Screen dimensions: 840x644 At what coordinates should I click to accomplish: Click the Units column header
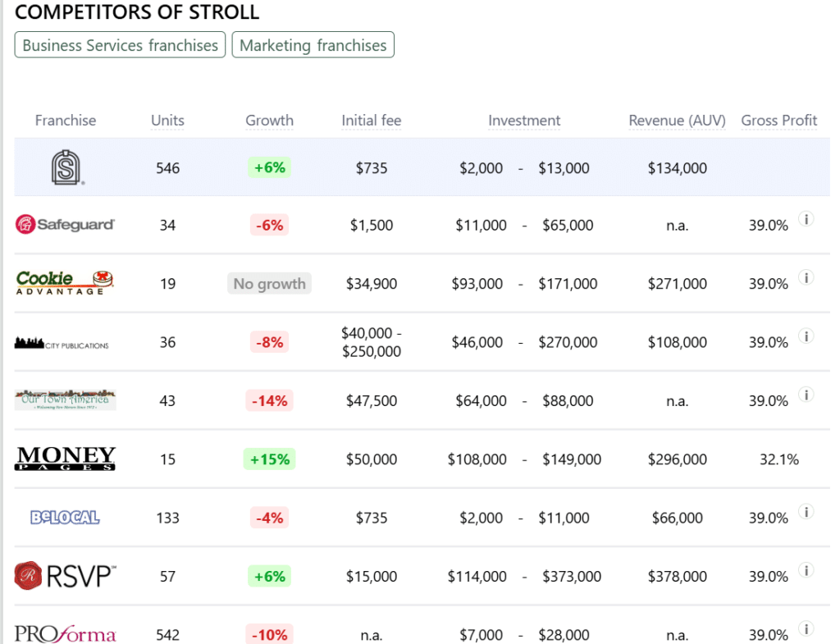point(167,121)
